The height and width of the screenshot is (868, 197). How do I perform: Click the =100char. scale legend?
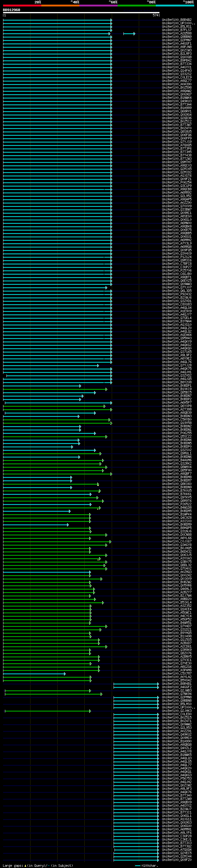(x=146, y=866)
